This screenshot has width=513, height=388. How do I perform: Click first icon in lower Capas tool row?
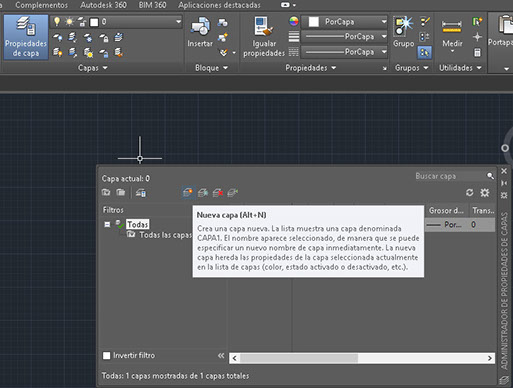tap(57, 52)
